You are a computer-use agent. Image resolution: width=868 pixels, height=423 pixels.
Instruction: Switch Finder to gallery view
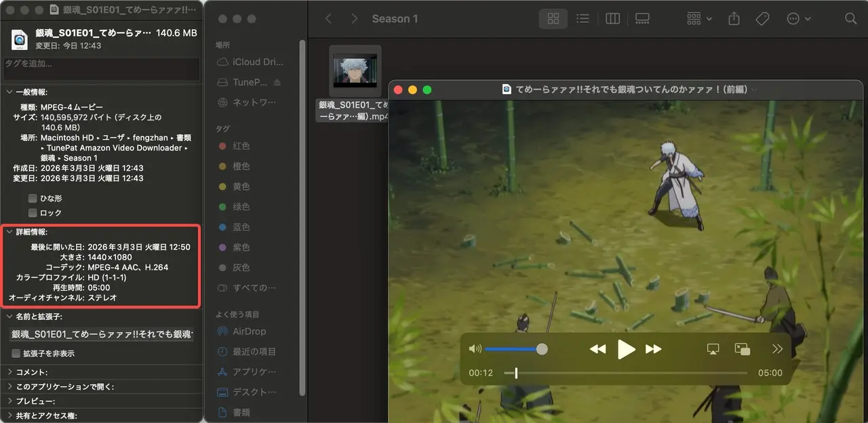(x=642, y=19)
